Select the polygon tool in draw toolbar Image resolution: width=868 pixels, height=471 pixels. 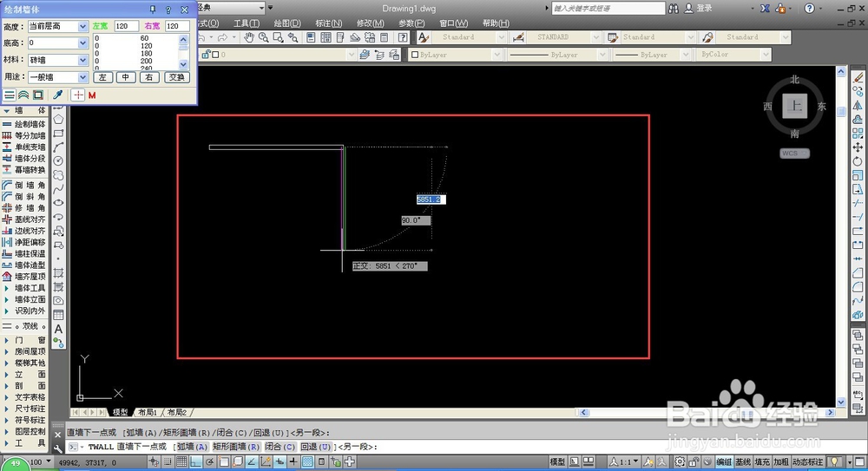[x=58, y=119]
